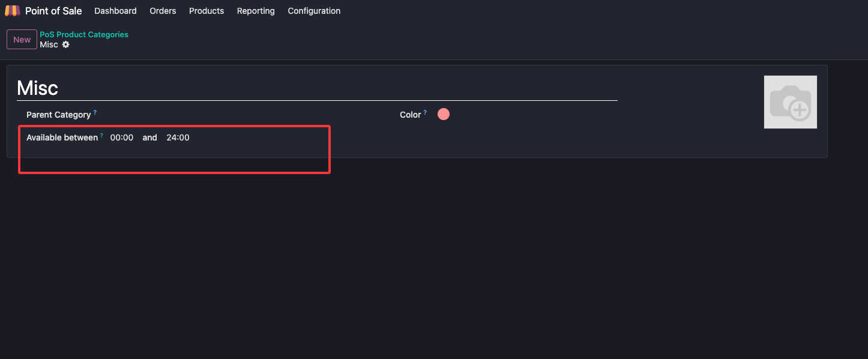Click the Point of Sale brand title

(53, 11)
